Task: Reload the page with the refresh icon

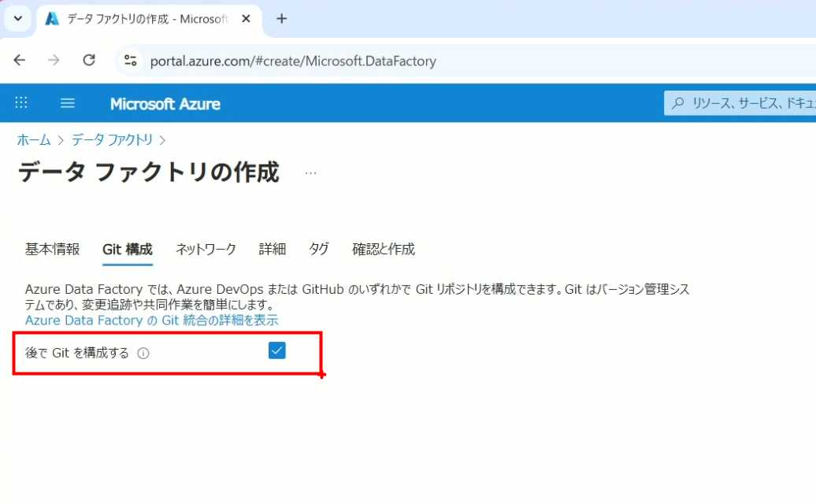Action: point(89,61)
